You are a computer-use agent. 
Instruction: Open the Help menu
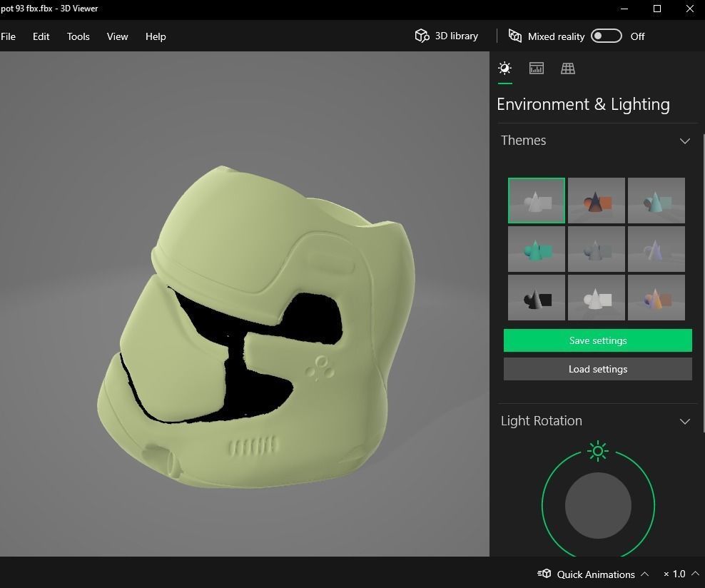[156, 36]
